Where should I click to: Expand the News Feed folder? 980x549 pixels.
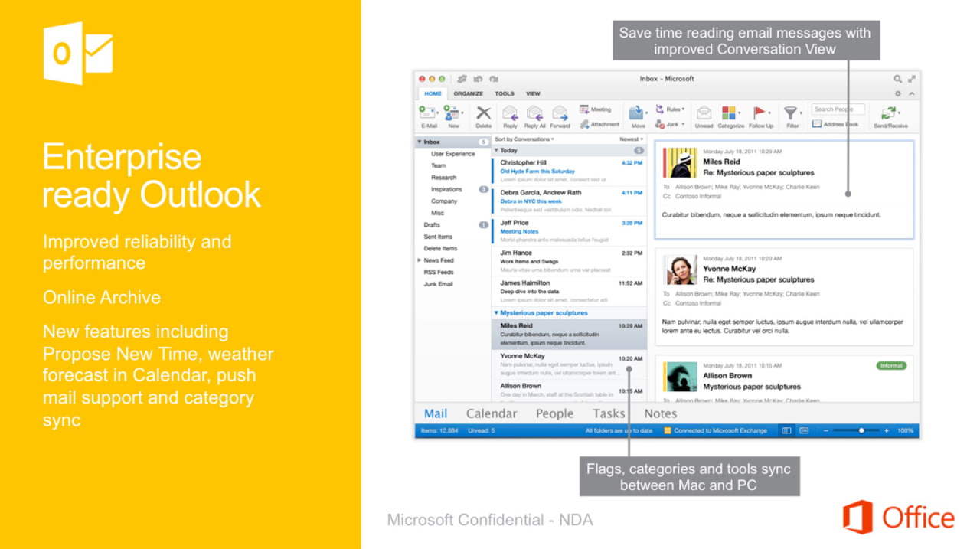click(419, 260)
